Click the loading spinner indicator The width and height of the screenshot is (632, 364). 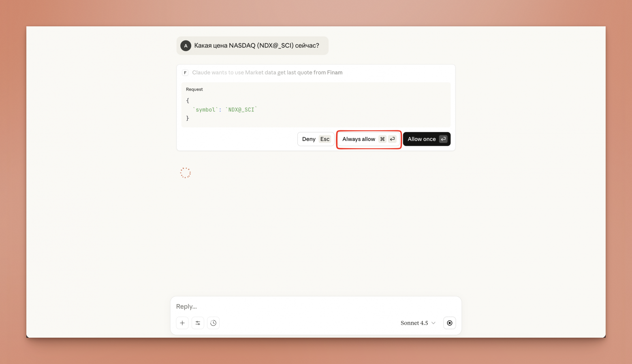point(186,173)
